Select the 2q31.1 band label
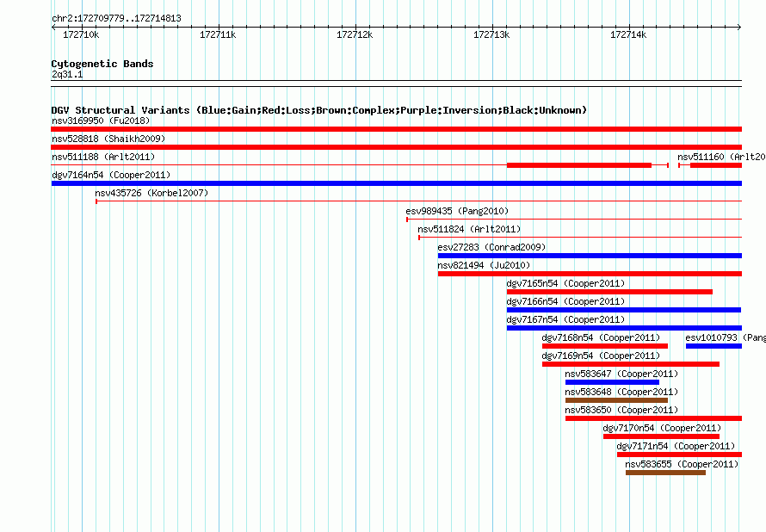Viewport: 766px width, 532px height. click(67, 74)
